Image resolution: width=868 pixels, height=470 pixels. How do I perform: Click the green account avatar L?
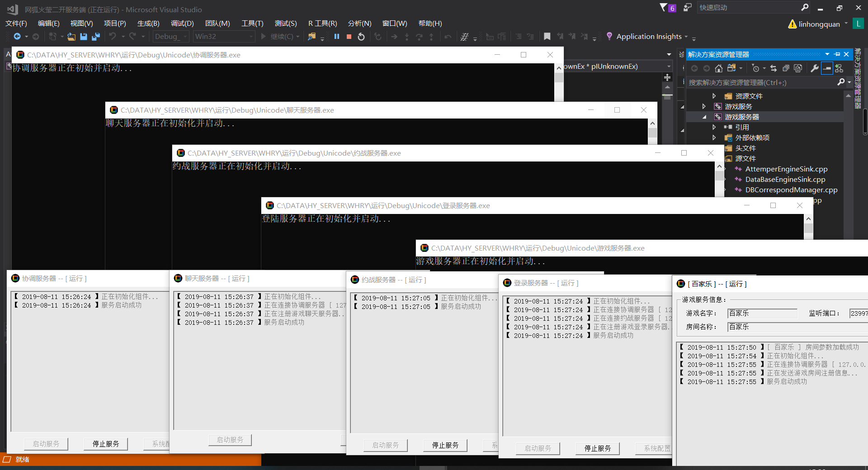click(858, 24)
